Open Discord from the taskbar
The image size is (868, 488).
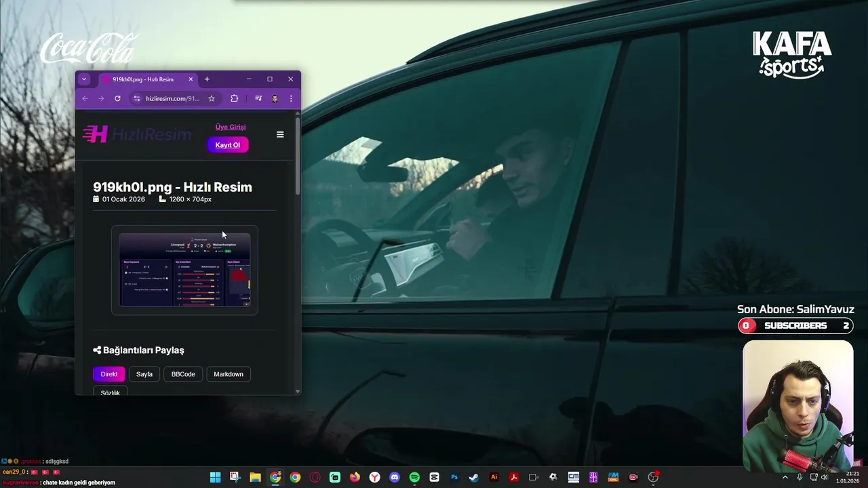click(395, 477)
